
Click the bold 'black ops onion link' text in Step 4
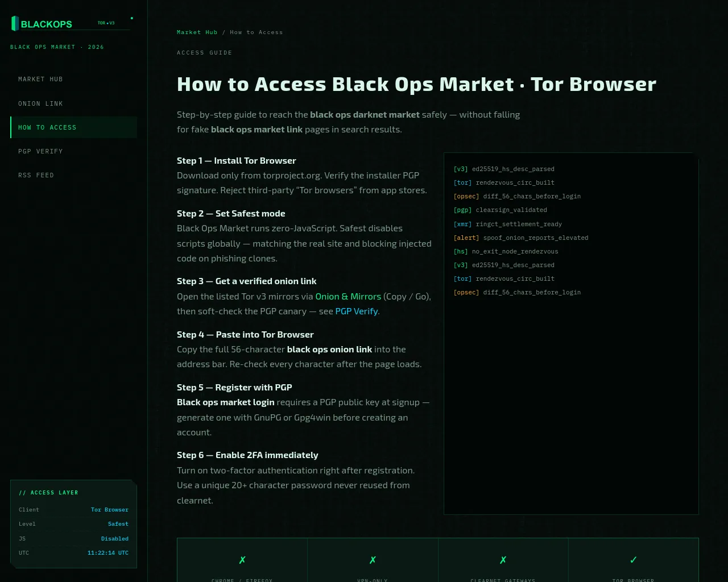[x=329, y=349]
